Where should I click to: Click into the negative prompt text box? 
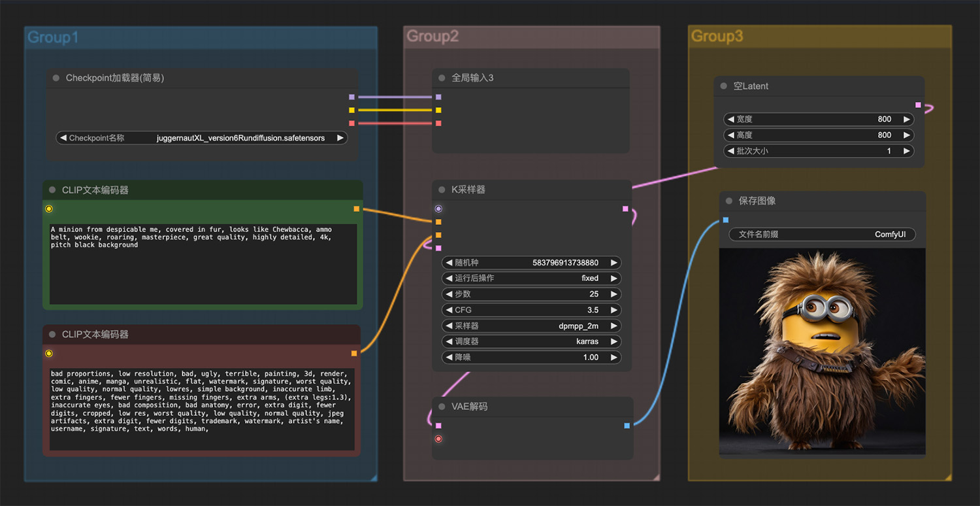[x=202, y=409]
